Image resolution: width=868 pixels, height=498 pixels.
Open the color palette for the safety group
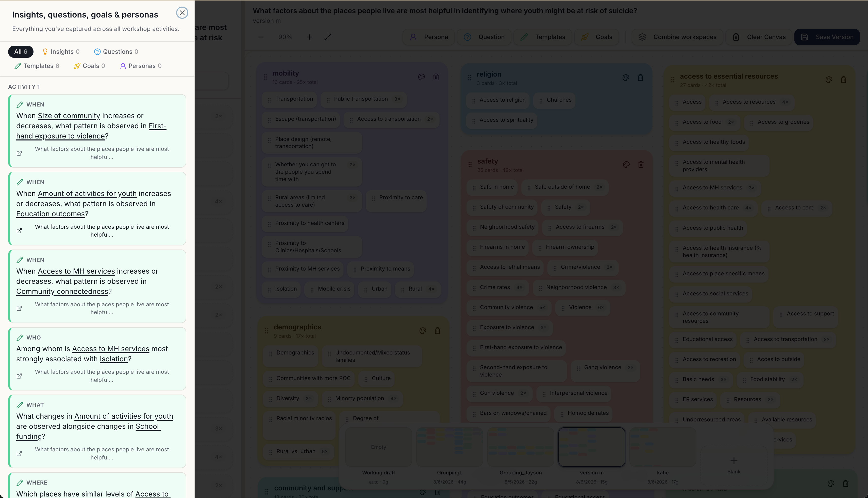coord(626,165)
